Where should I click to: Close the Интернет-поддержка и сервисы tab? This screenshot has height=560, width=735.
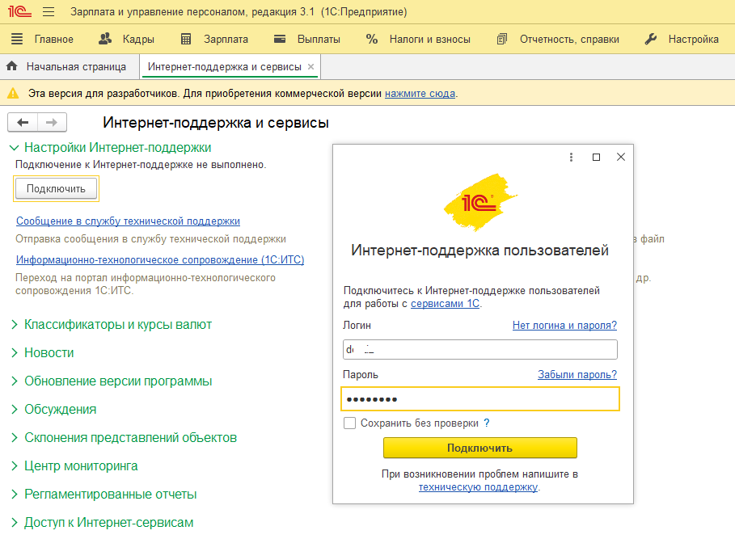tap(310, 66)
